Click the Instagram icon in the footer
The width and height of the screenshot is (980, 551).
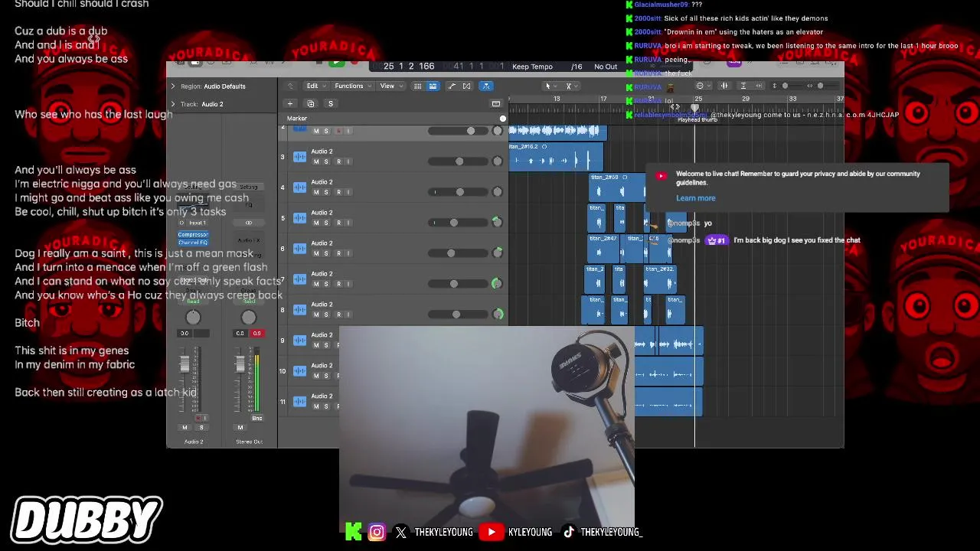click(377, 532)
